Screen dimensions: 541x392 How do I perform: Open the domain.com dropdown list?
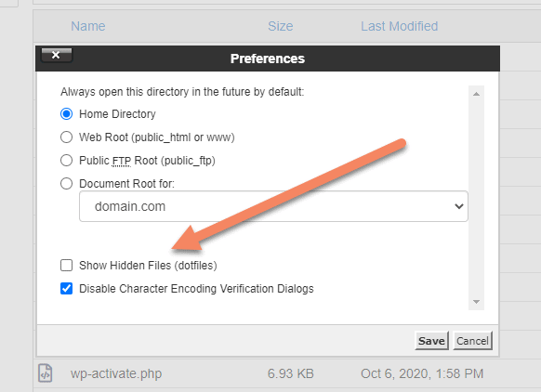(273, 206)
